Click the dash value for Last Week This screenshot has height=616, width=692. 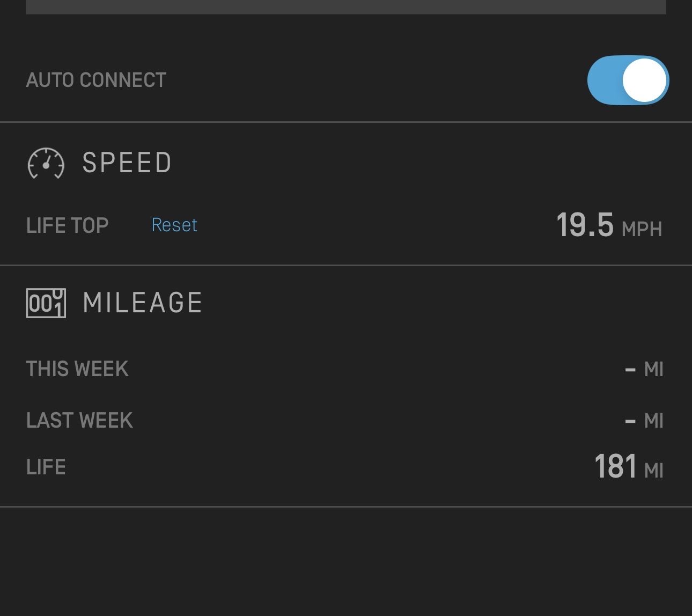pos(630,421)
